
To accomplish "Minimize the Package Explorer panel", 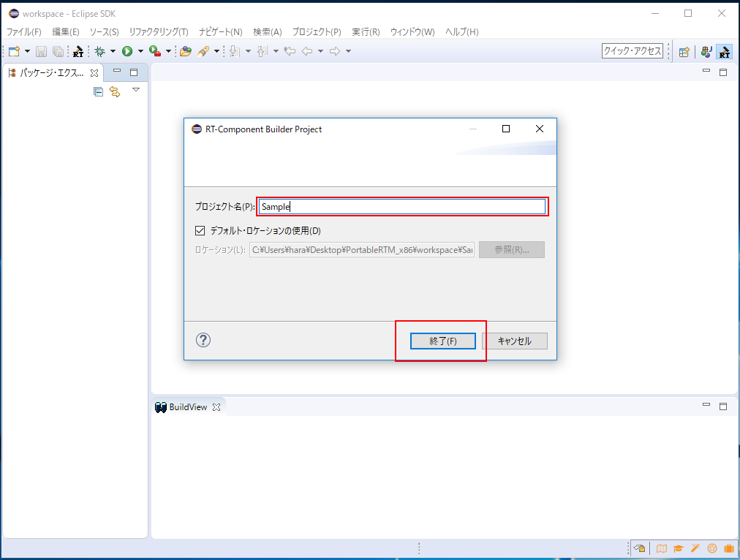I will tap(117, 71).
